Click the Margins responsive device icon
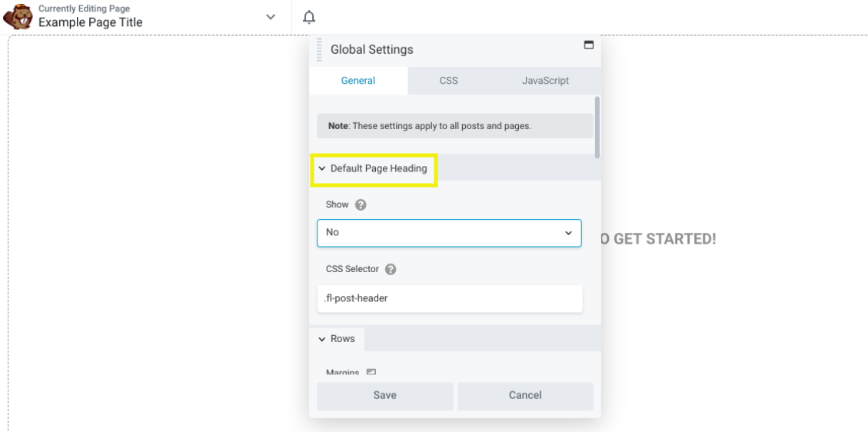The width and height of the screenshot is (868, 432). [371, 373]
